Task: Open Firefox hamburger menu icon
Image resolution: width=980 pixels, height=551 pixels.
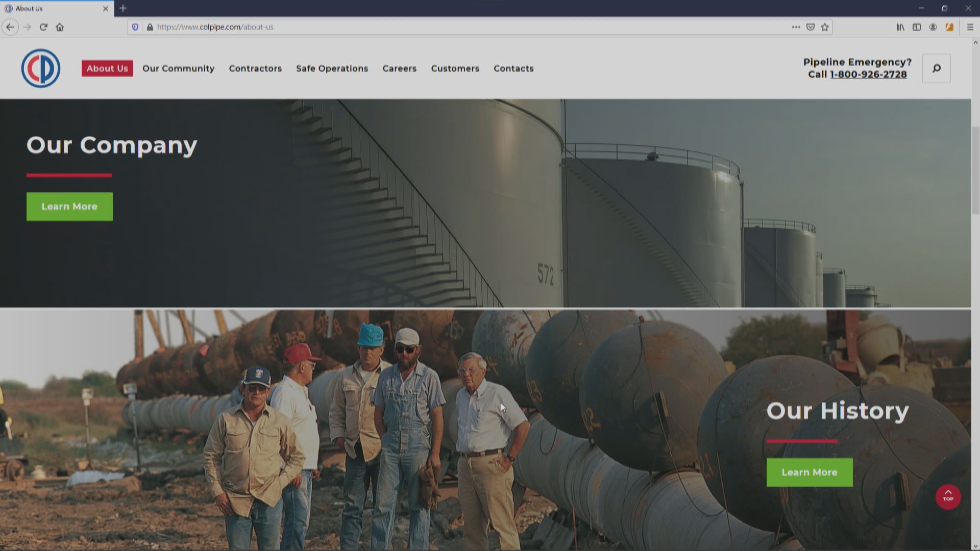Action: (x=970, y=27)
